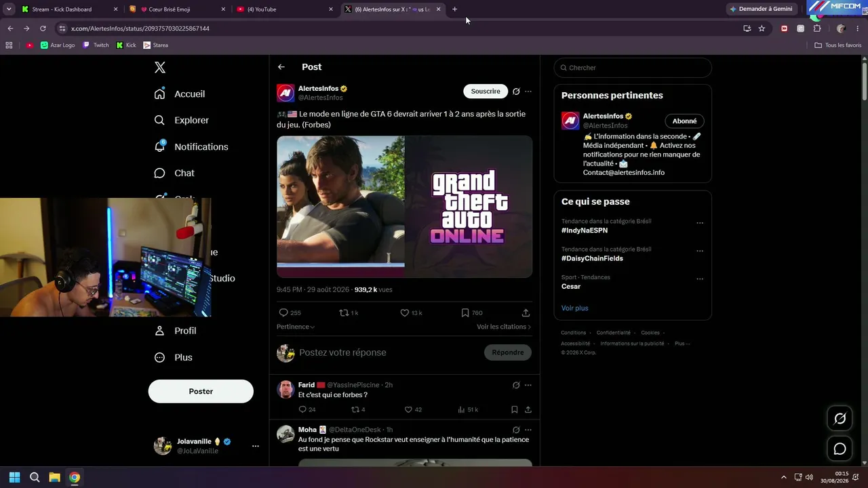Click the browser address bar
Viewport: 868px width, 488px height.
point(400,28)
